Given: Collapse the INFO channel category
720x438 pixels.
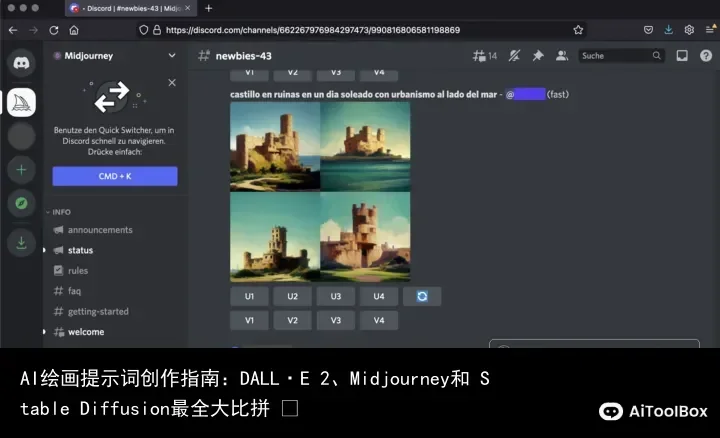Looking at the screenshot, I should pos(58,212).
